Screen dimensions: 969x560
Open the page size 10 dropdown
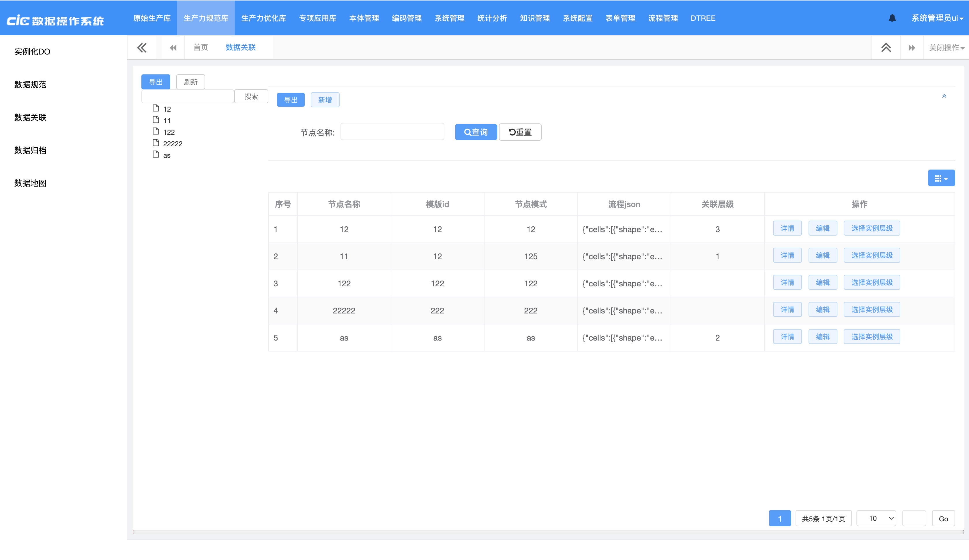click(876, 518)
